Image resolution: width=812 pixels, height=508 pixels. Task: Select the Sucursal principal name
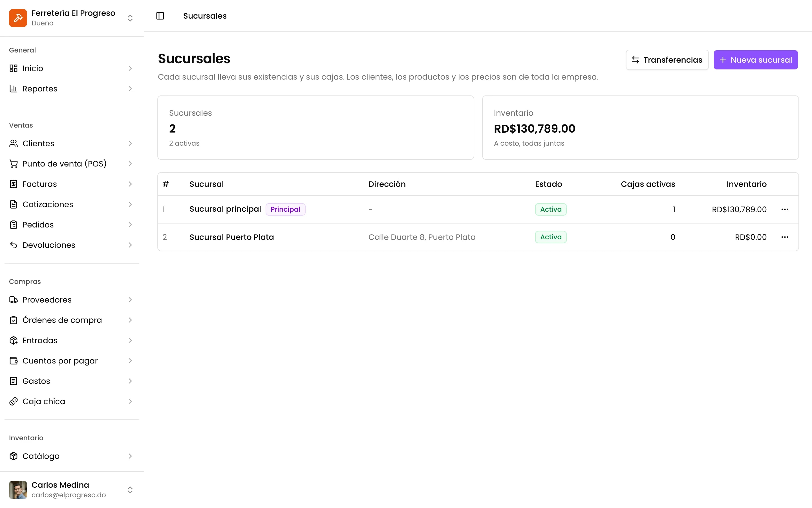225,209
